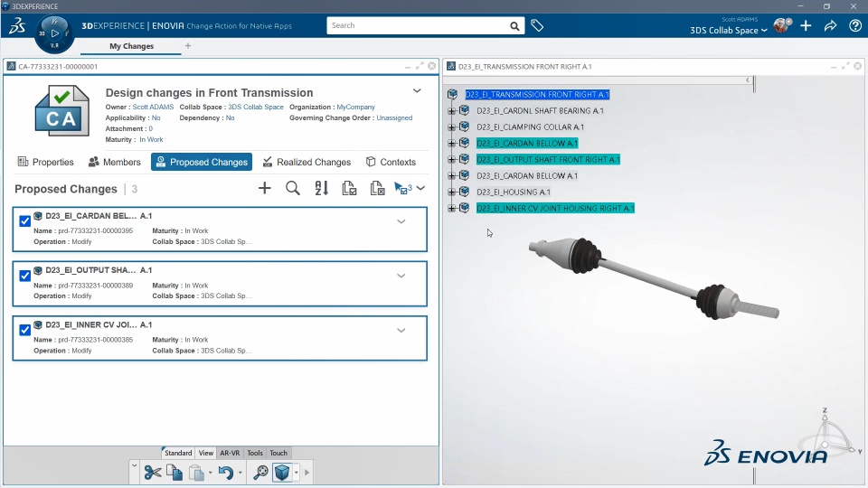The image size is (868, 488).
Task: Expand D23_EI_CLAMPING COLLAR node
Action: (x=452, y=127)
